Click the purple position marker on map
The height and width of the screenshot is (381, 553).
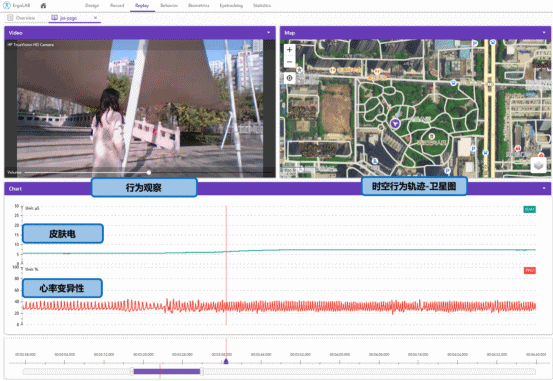(395, 124)
